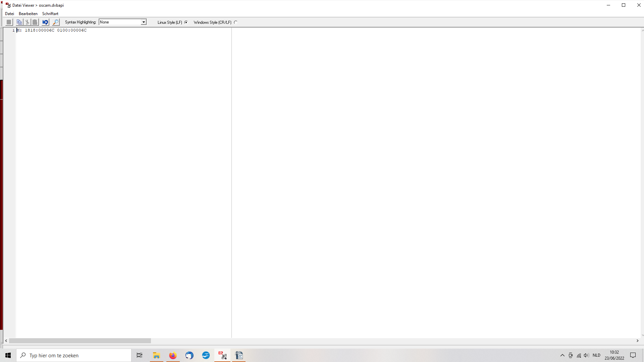Open Firefox from the taskbar

pos(173,355)
